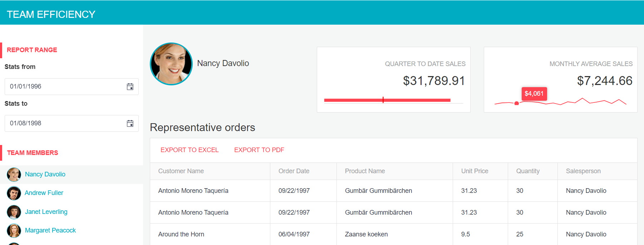Image resolution: width=644 pixels, height=245 pixels.
Task: Click Nancy Davolio's small avatar in team list
Action: point(14,175)
